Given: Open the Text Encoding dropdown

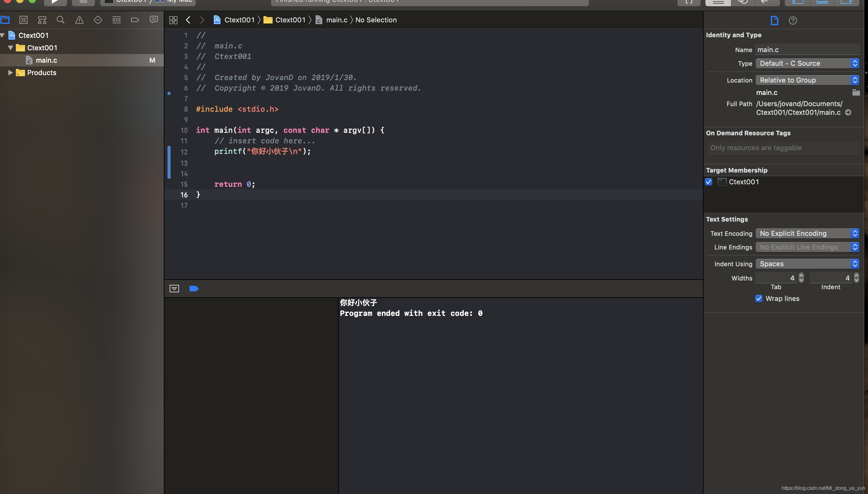Looking at the screenshot, I should pyautogui.click(x=807, y=233).
